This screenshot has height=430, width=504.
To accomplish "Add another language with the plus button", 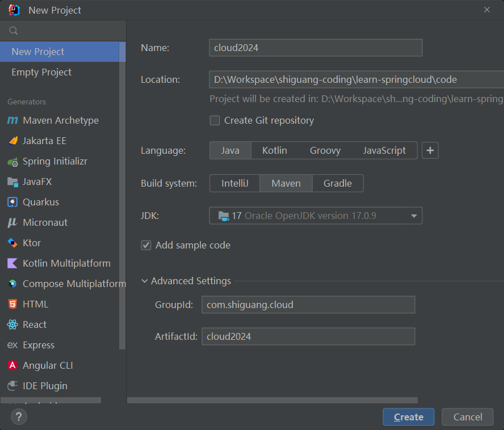I will click(x=430, y=150).
